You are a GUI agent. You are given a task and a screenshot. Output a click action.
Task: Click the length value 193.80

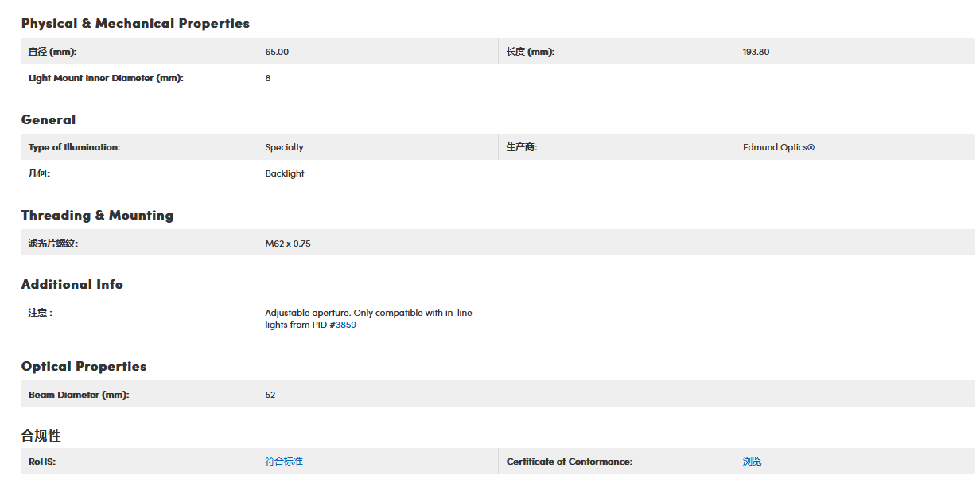click(x=756, y=52)
